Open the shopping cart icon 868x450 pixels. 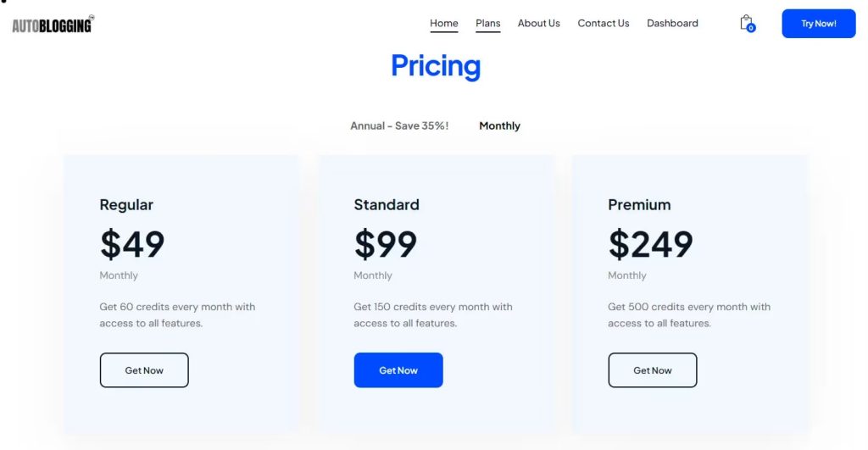[746, 23]
